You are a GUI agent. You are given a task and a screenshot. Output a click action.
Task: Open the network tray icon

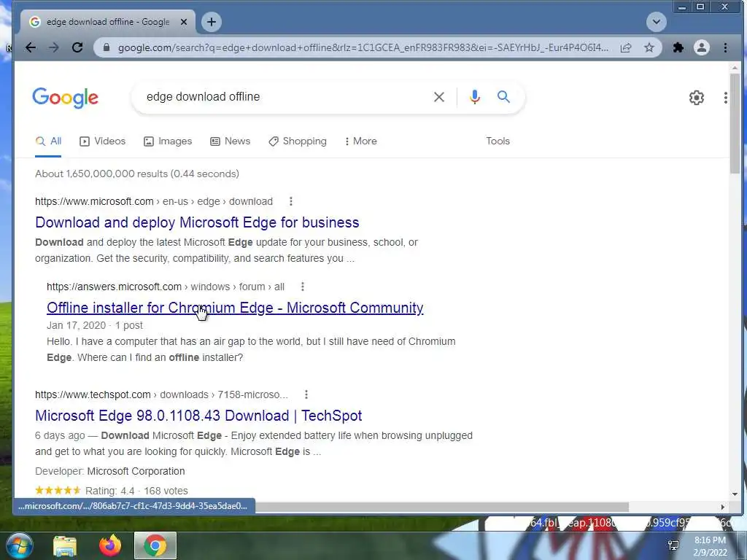tap(673, 545)
